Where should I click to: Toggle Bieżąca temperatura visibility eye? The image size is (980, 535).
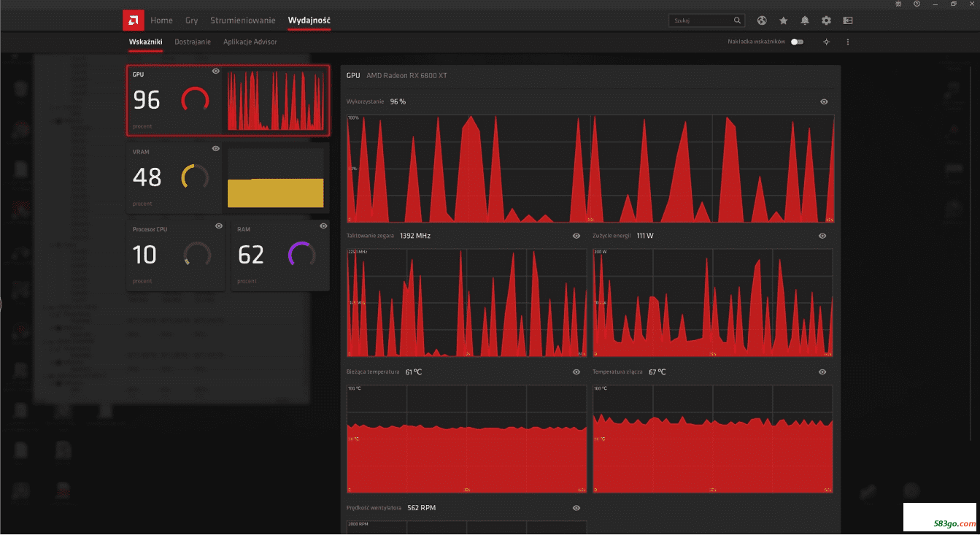tap(576, 372)
